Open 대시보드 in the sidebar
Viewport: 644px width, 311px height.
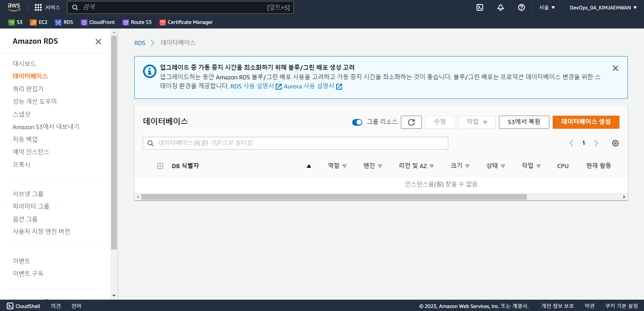(x=24, y=64)
